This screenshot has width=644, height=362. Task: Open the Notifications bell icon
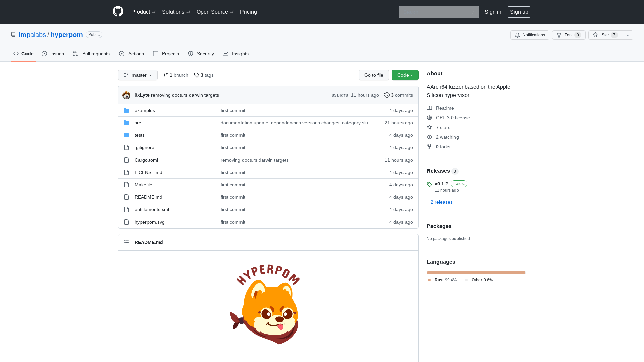tap(517, 35)
